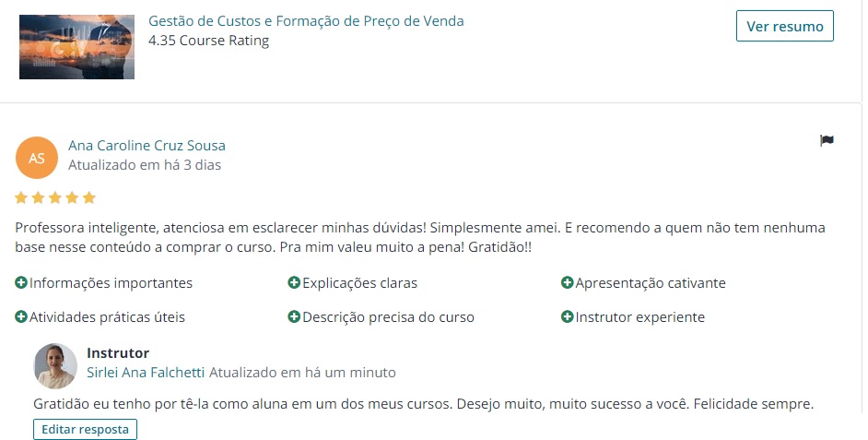Open the course thumbnail image
868x440 pixels.
77,47
